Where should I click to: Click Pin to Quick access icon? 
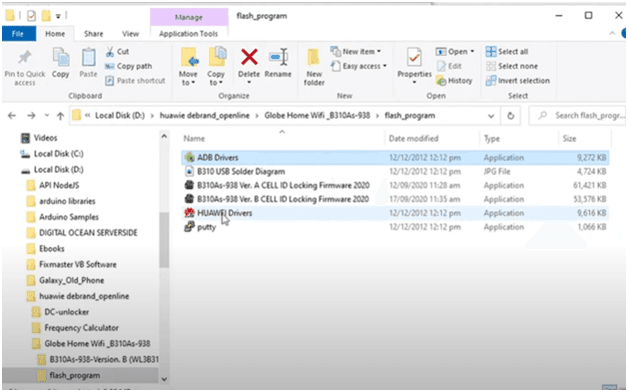pos(24,58)
